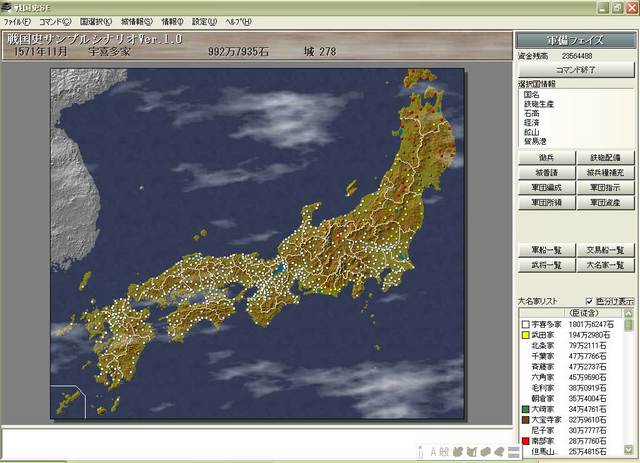
Task: Click Lake Biwa on the Japan map
Action: (x=280, y=268)
